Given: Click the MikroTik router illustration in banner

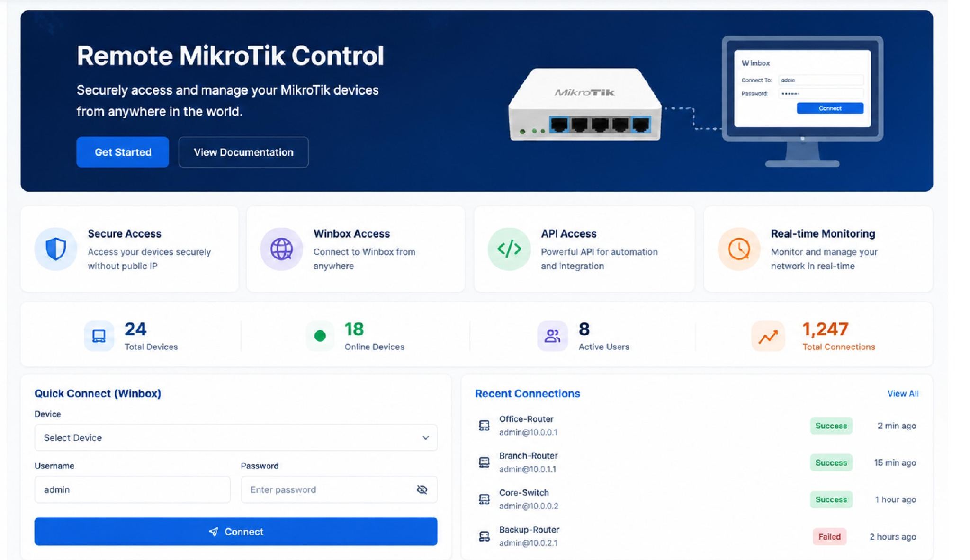Looking at the screenshot, I should pos(585,105).
